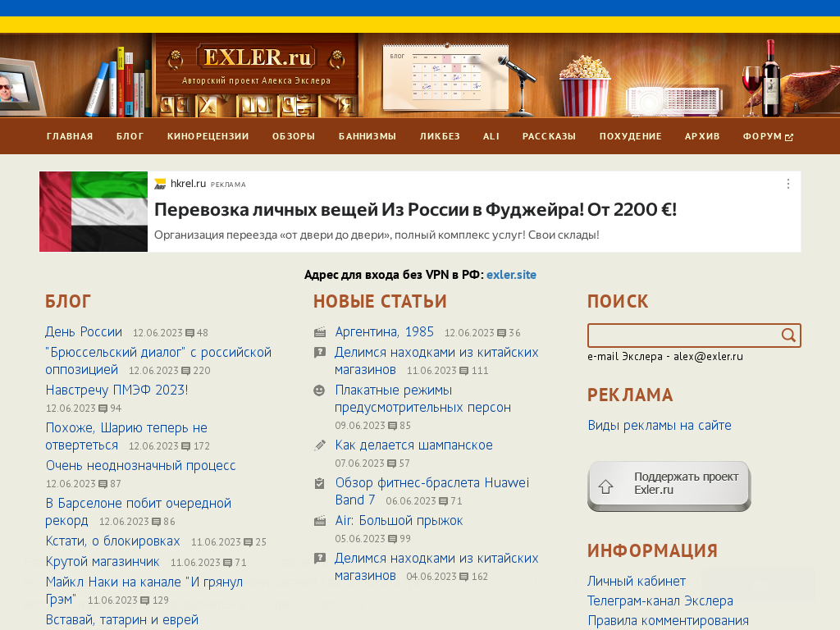Open the АРХИВ menu item

(702, 137)
